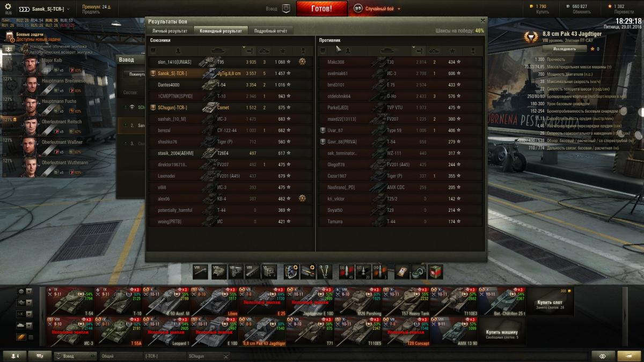Open the SChugun chat tab
644x362 pixels.
[x=208, y=356]
